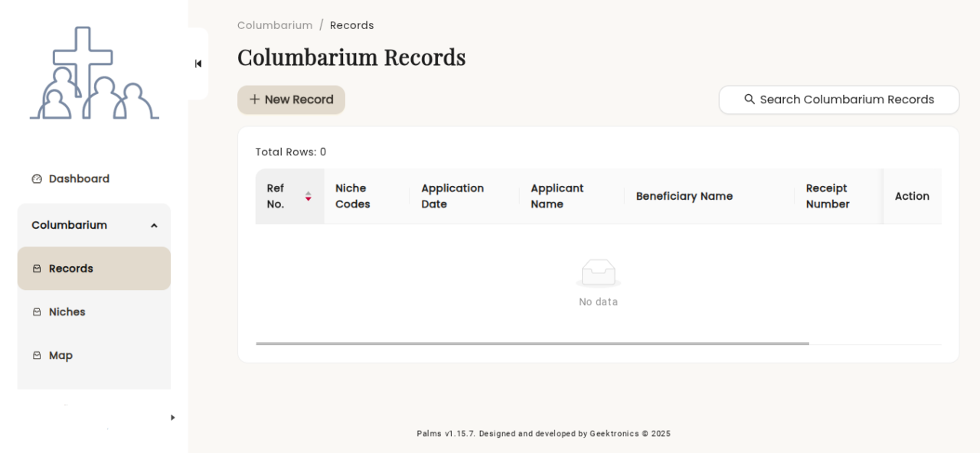Collapse the sidebar with the arrow icon
980x453 pixels.
[x=198, y=64]
